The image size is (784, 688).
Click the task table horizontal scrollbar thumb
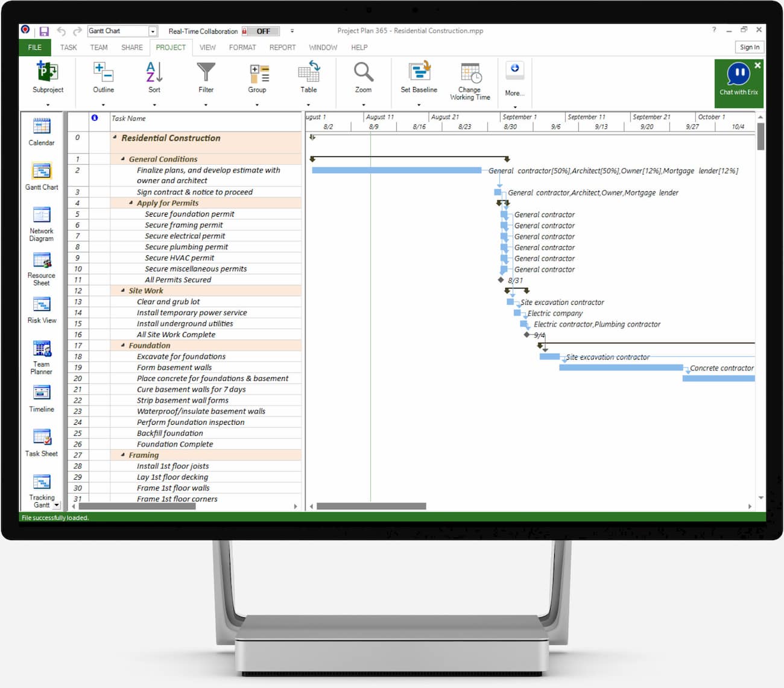point(137,506)
